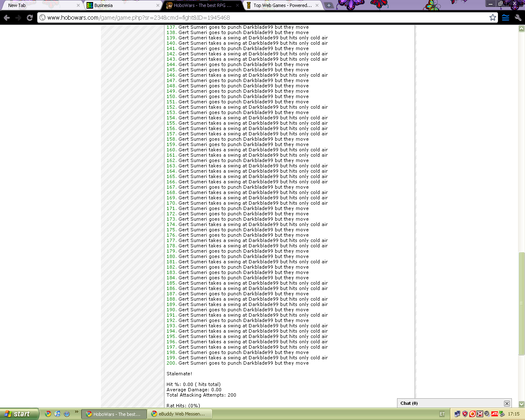Switch to the Businesia tab
Image resolution: width=525 pixels, height=420 pixels.
(x=123, y=5)
